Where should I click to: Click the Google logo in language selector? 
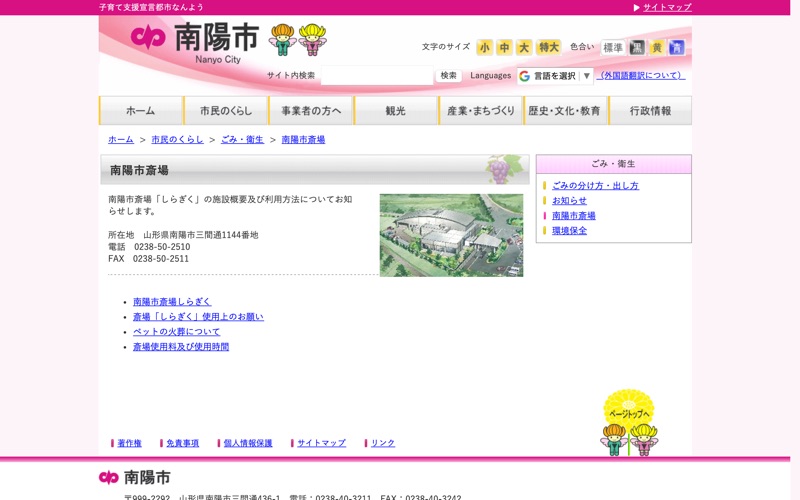[524, 76]
